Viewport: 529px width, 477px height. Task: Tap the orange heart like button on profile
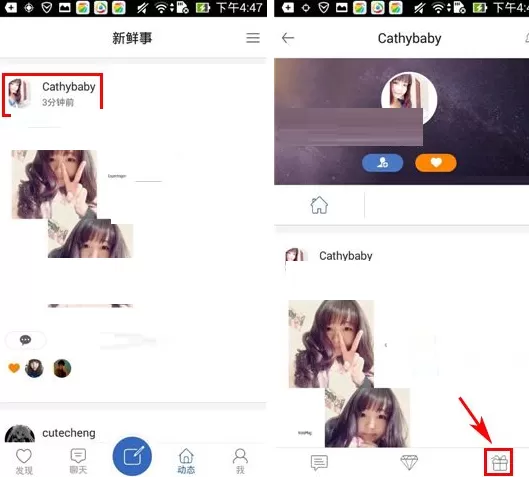tap(436, 163)
